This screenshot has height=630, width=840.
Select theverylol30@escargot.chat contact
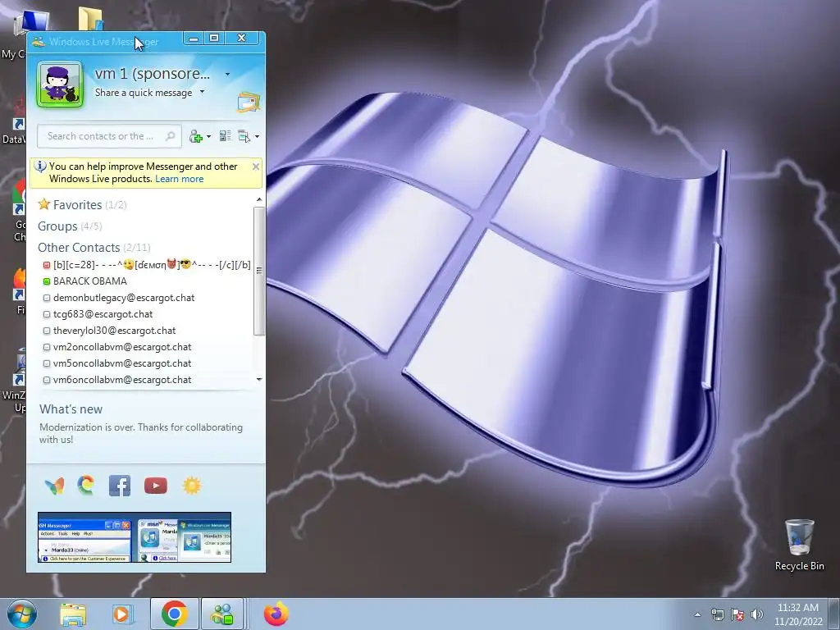(114, 331)
